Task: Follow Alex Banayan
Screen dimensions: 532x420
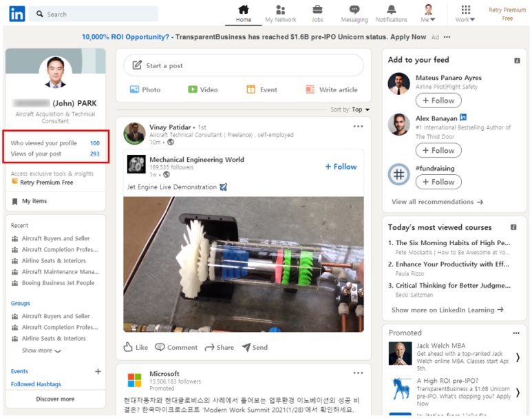Action: click(438, 150)
